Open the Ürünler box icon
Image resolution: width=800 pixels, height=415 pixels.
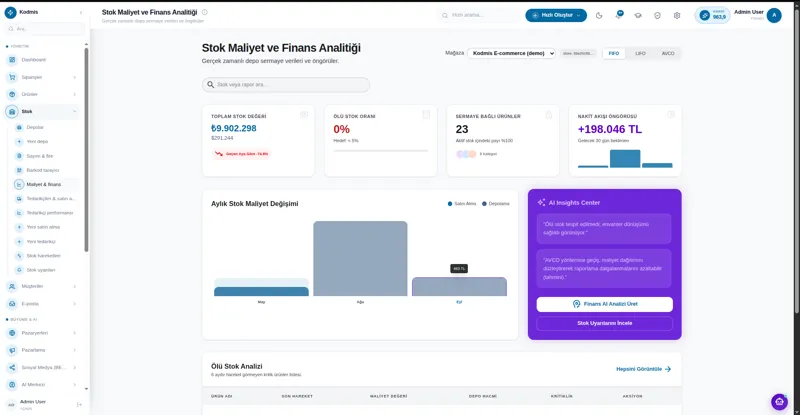12,94
